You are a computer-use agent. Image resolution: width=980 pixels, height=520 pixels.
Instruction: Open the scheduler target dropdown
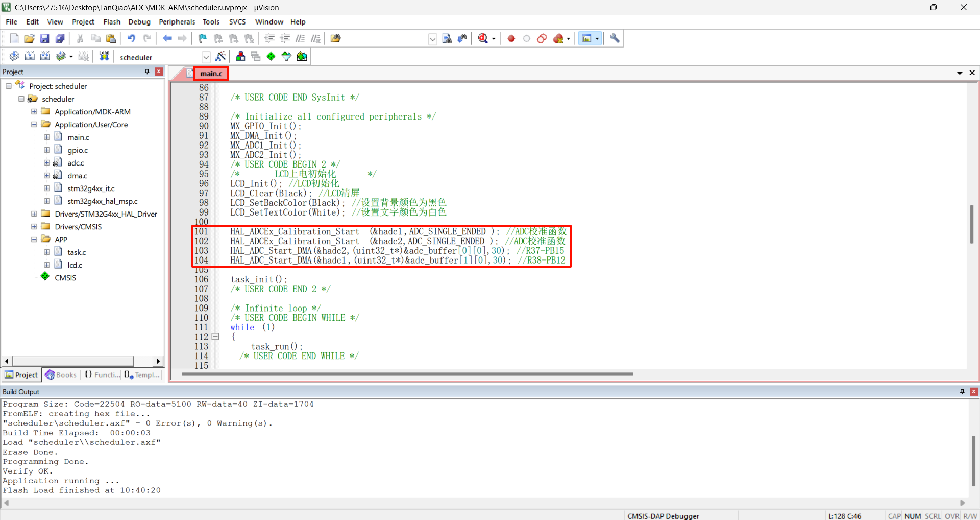[x=206, y=57]
